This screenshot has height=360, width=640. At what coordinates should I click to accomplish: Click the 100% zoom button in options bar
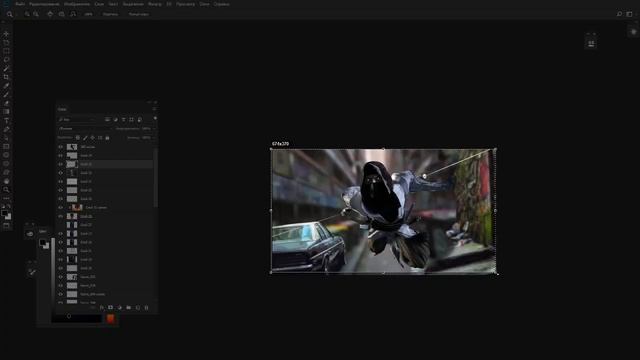point(89,14)
